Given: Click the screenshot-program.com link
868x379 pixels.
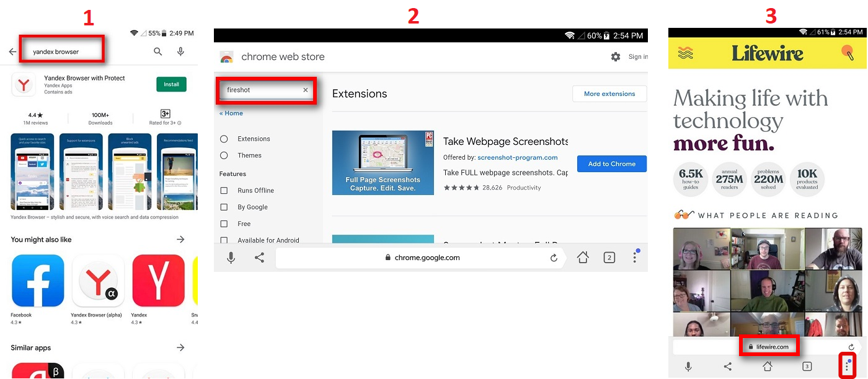Looking at the screenshot, I should [518, 157].
